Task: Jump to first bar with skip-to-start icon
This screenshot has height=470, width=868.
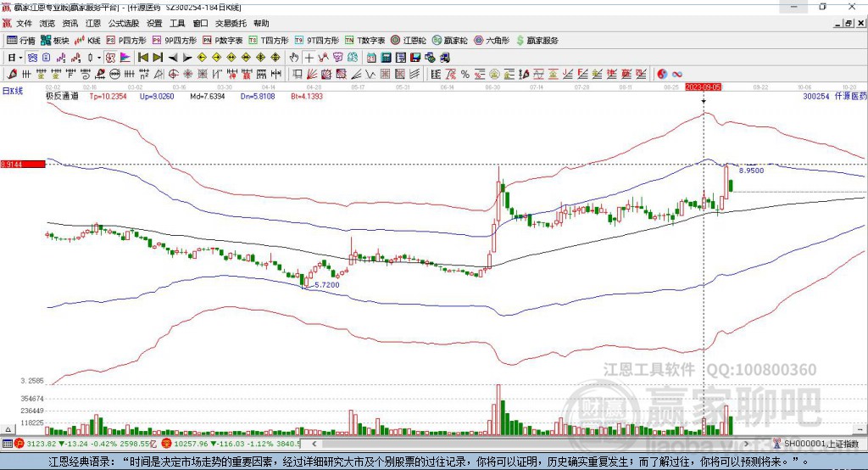Action: 142,58
